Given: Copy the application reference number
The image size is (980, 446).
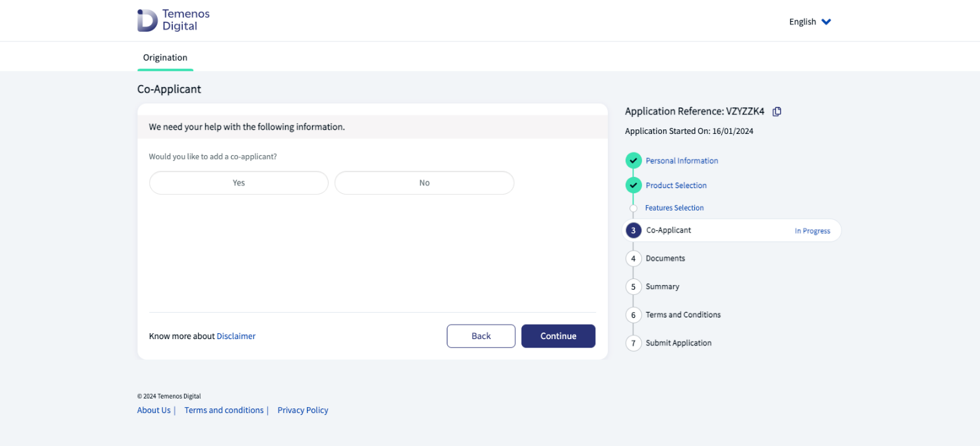Looking at the screenshot, I should [777, 111].
